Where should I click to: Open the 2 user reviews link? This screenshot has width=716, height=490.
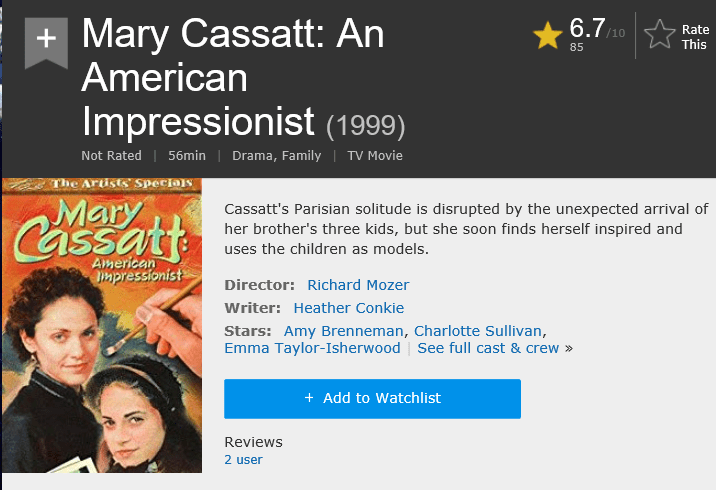[x=243, y=460]
